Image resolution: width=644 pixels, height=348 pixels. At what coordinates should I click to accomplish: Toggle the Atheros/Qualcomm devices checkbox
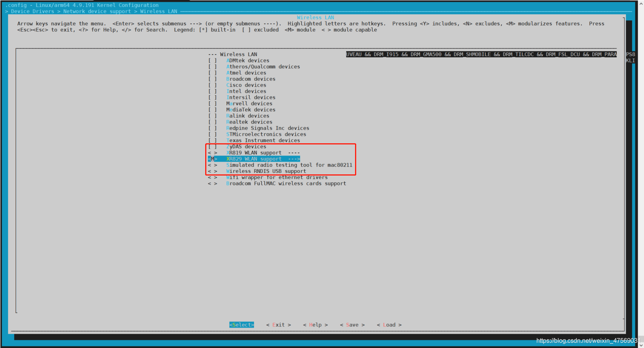pos(212,67)
